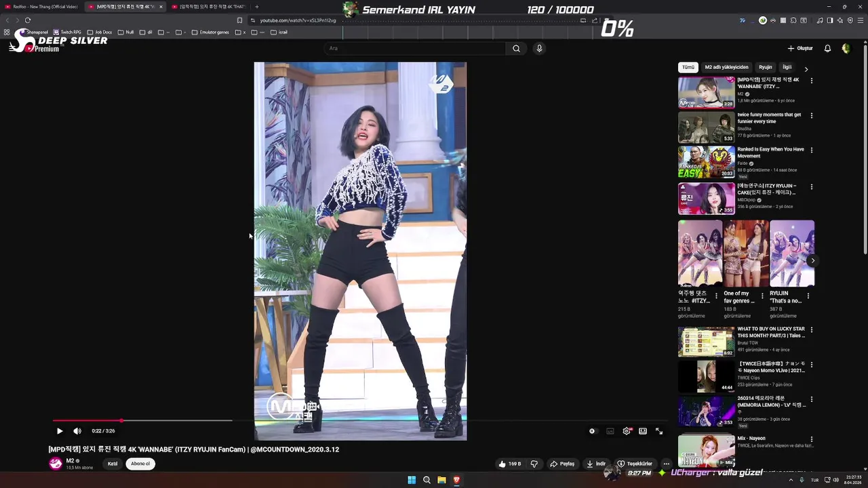
Task: Reload the page with refresh icon
Action: (28, 20)
